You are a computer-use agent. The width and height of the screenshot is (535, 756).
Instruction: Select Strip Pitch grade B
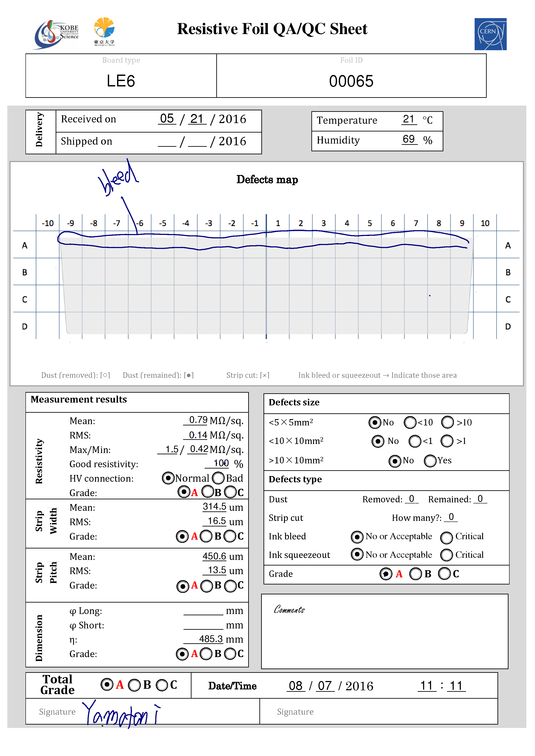pyautogui.click(x=207, y=586)
